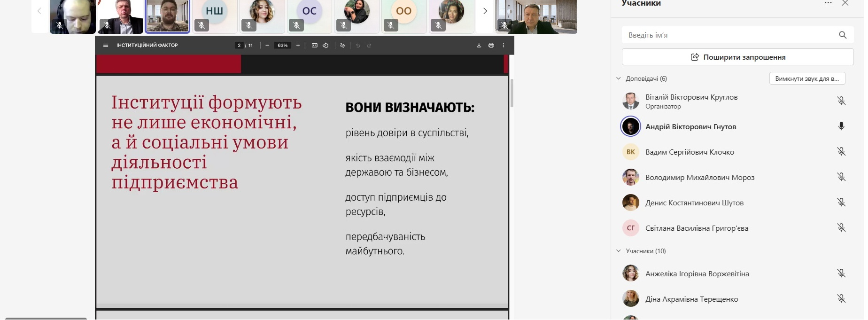Zoom out the PDF with minus icon
The image size is (868, 320).
coord(267,46)
